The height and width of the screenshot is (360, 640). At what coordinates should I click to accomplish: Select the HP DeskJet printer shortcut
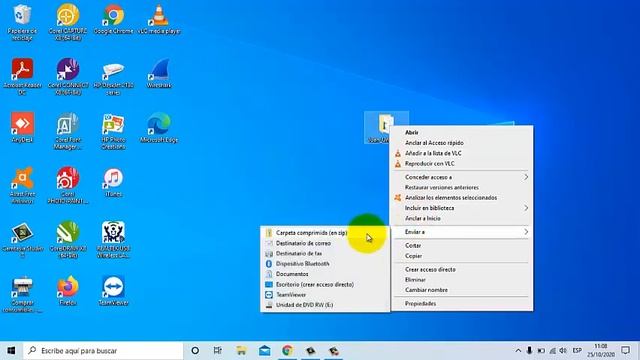pos(113,77)
